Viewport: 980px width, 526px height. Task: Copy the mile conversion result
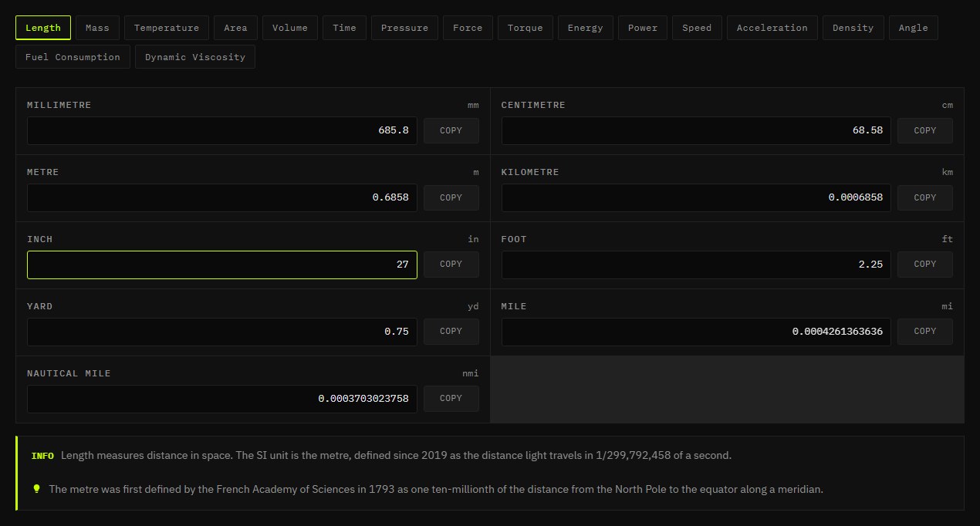pos(925,331)
